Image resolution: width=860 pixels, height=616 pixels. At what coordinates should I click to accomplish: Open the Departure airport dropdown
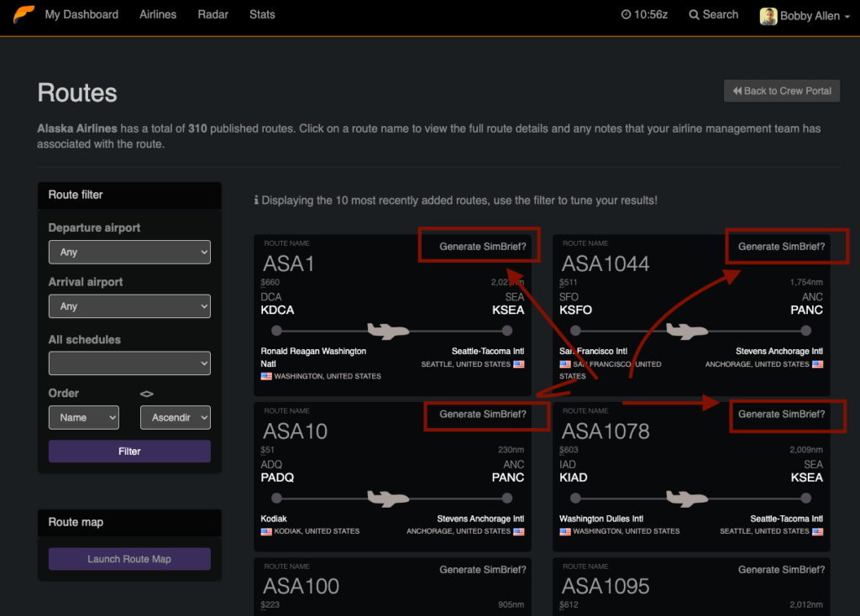tap(129, 252)
